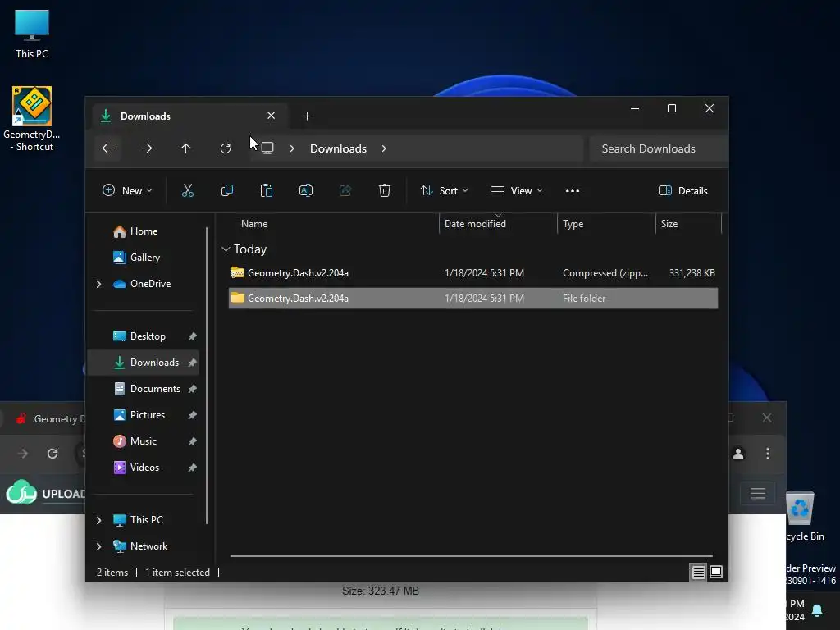
Task: Expand the OneDrive tree node
Action: pyautogui.click(x=98, y=284)
